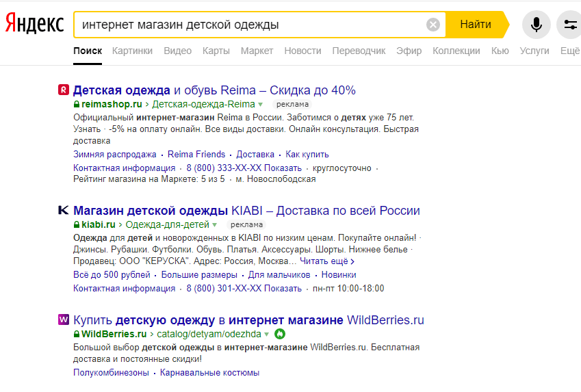Expand the dropdown arrow after Одежда-для-детей
Screen dimensions: 581x392
click(x=215, y=225)
